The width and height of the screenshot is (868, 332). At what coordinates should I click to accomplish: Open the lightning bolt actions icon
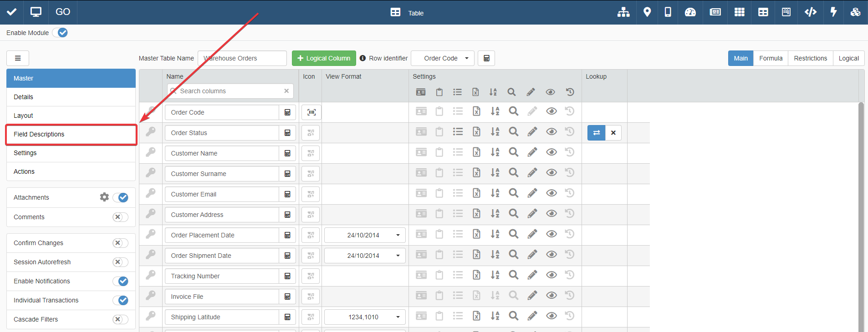pyautogui.click(x=833, y=12)
